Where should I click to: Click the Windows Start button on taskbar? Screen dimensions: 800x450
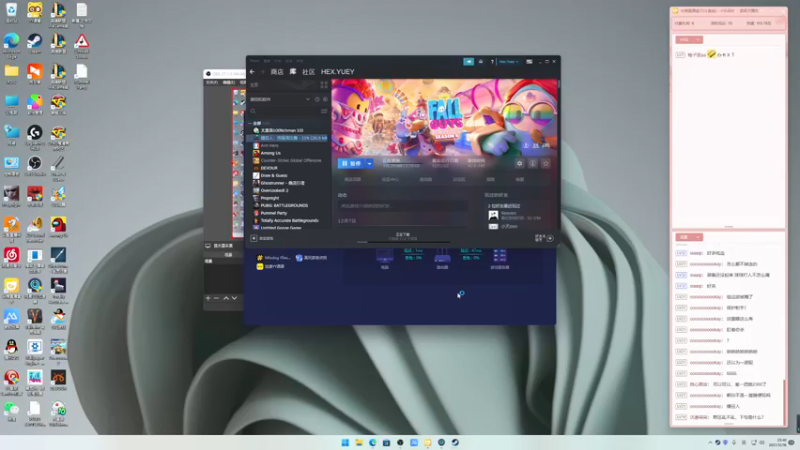click(x=345, y=442)
